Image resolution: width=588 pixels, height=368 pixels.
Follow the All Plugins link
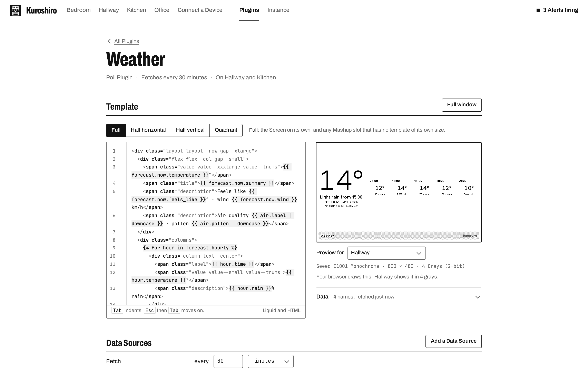coord(127,41)
